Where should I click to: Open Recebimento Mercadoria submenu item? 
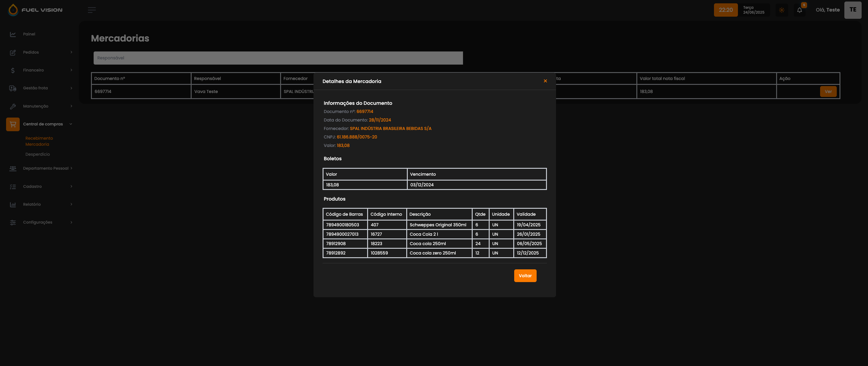(39, 141)
